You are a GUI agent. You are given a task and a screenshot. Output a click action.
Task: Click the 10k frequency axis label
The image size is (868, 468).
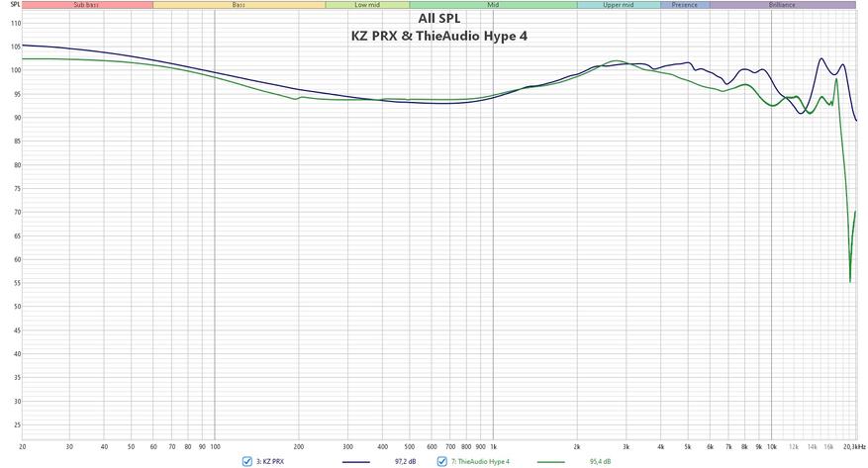pyautogui.click(x=772, y=446)
